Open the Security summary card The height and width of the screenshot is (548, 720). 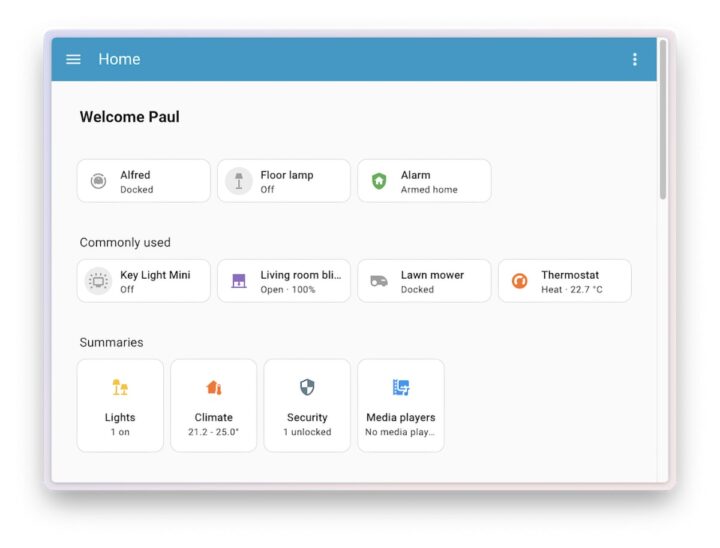[x=307, y=405]
